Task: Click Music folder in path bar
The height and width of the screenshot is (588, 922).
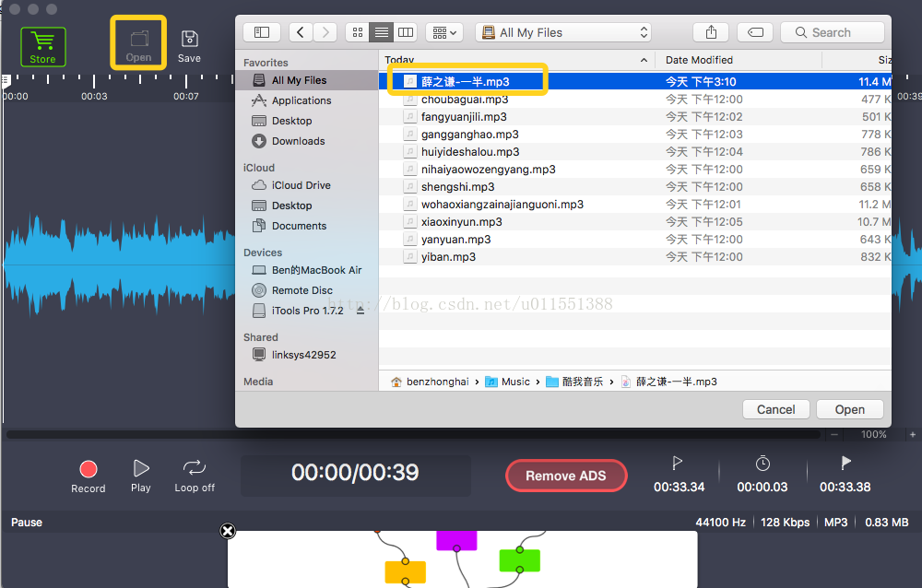Action: pyautogui.click(x=507, y=382)
